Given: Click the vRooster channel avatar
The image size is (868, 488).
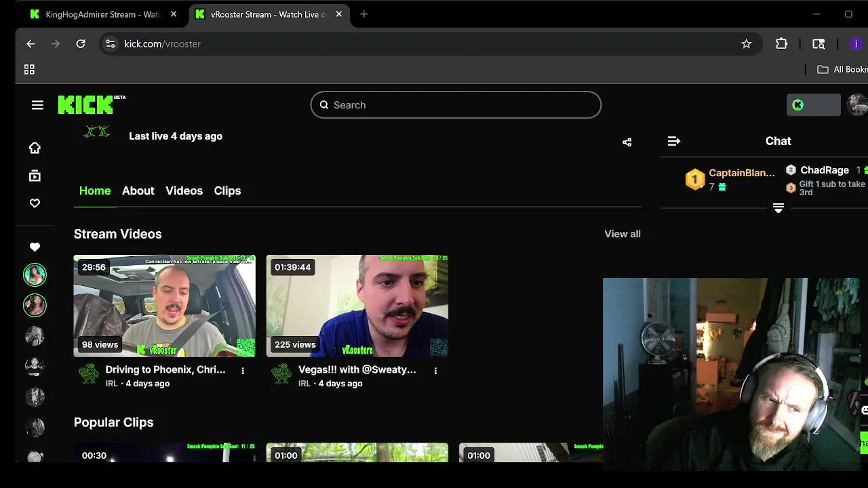Looking at the screenshot, I should point(96,131).
